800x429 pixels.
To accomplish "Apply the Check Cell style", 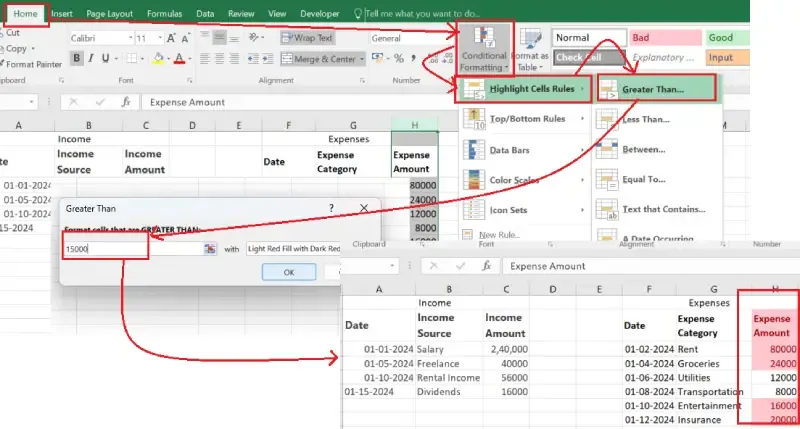I will pos(589,57).
